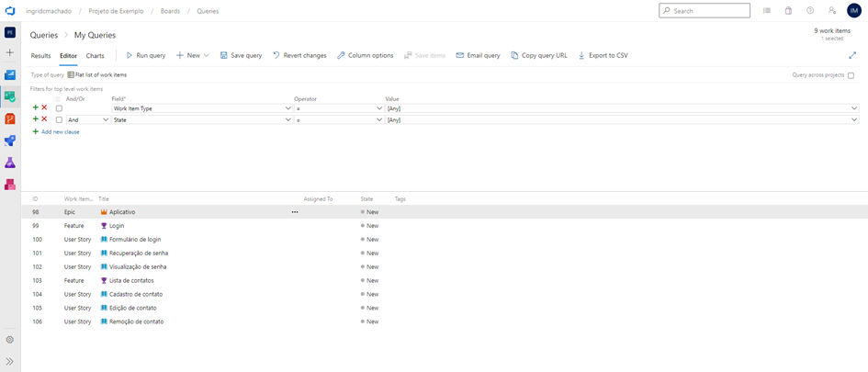
Task: Insert clause above State row
Action: tap(36, 119)
